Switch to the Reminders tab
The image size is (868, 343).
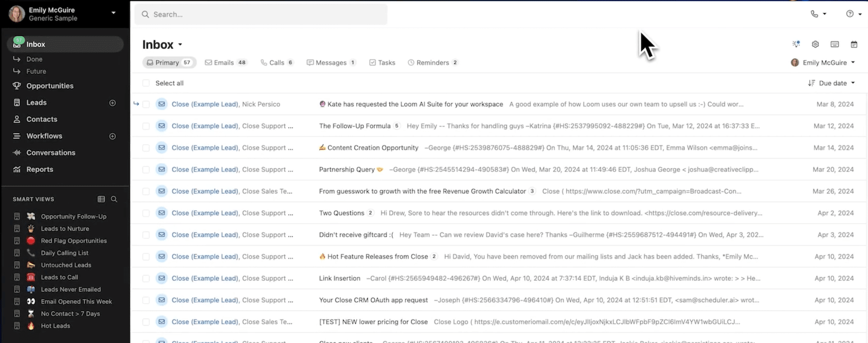[432, 63]
